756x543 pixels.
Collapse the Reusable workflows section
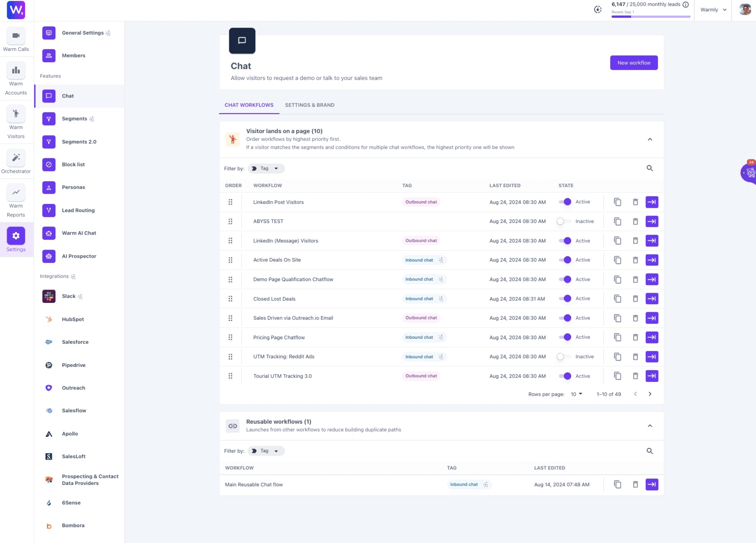point(650,426)
